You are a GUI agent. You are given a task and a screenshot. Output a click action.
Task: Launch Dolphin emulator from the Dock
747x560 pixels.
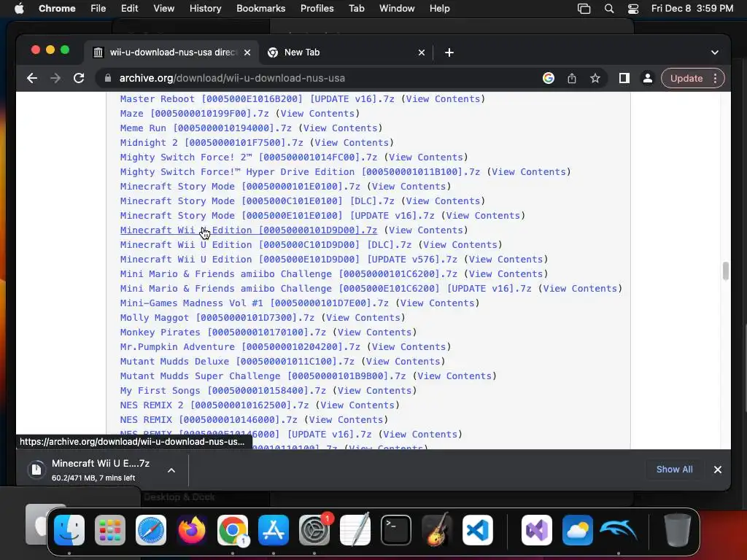(619, 529)
